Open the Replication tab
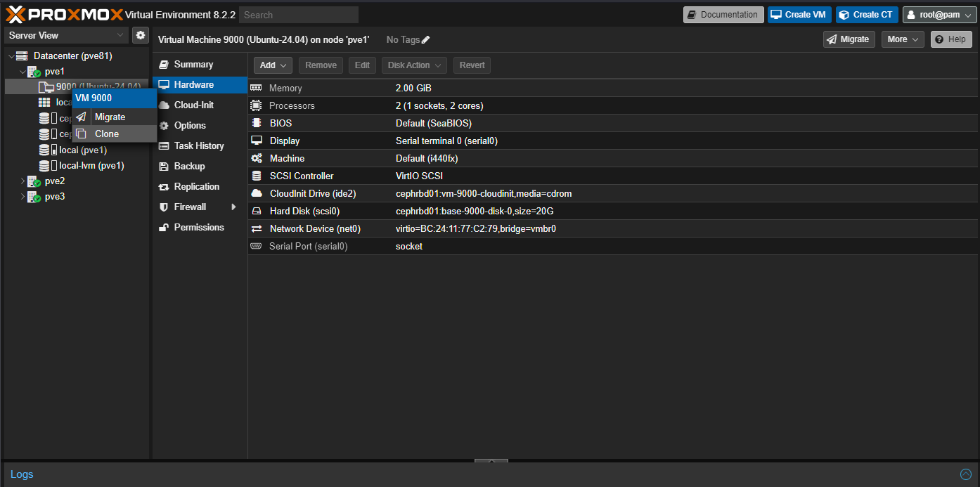The image size is (980, 487). pos(200,187)
